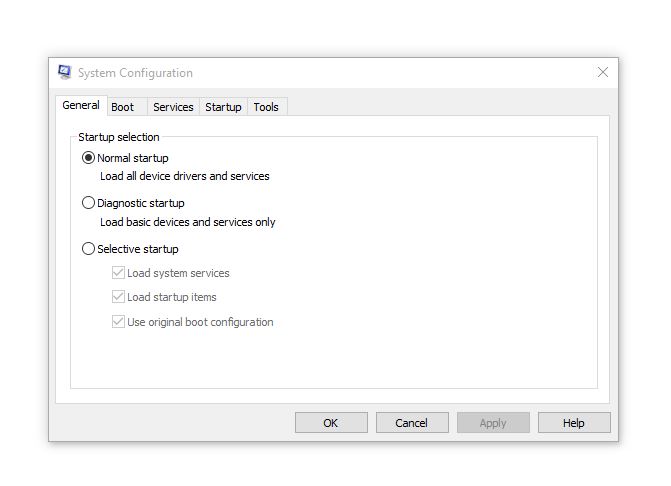Click the greyed-out Apply button
The width and height of the screenshot is (671, 486).
(493, 423)
